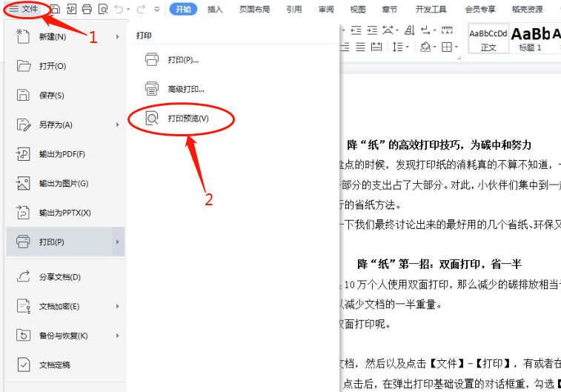Click 打印(P)... in the submenu

click(183, 59)
